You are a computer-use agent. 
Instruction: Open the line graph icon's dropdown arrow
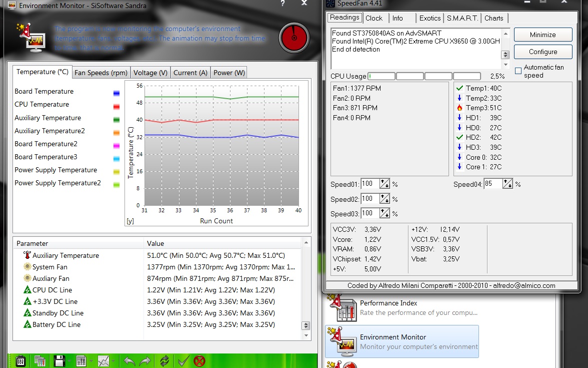pos(113,361)
